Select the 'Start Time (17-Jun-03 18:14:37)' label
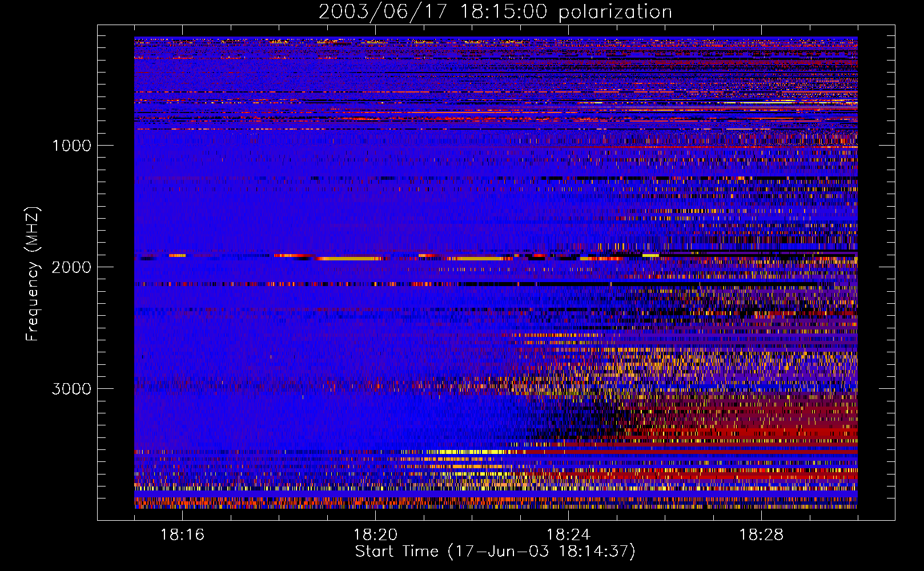The width and height of the screenshot is (924, 571). (x=495, y=552)
